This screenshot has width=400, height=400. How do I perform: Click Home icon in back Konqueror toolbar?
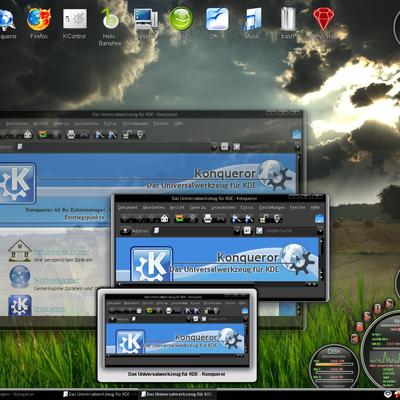28,135
